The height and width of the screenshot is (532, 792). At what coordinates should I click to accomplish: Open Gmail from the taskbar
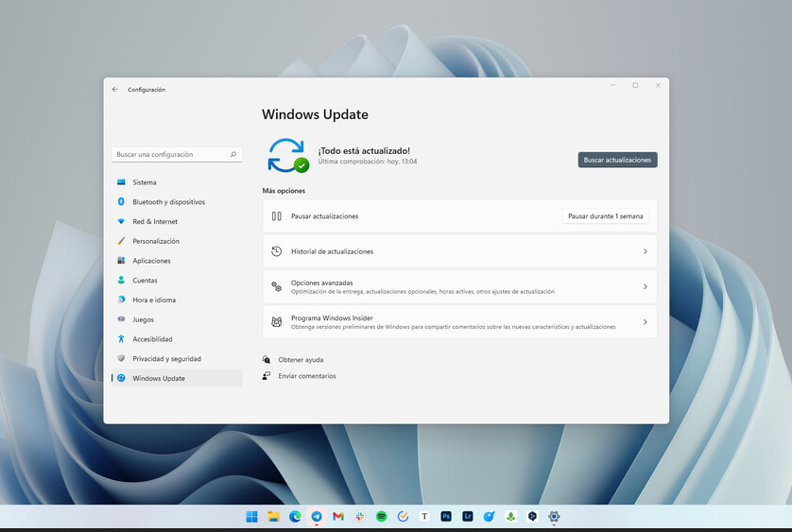click(338, 516)
